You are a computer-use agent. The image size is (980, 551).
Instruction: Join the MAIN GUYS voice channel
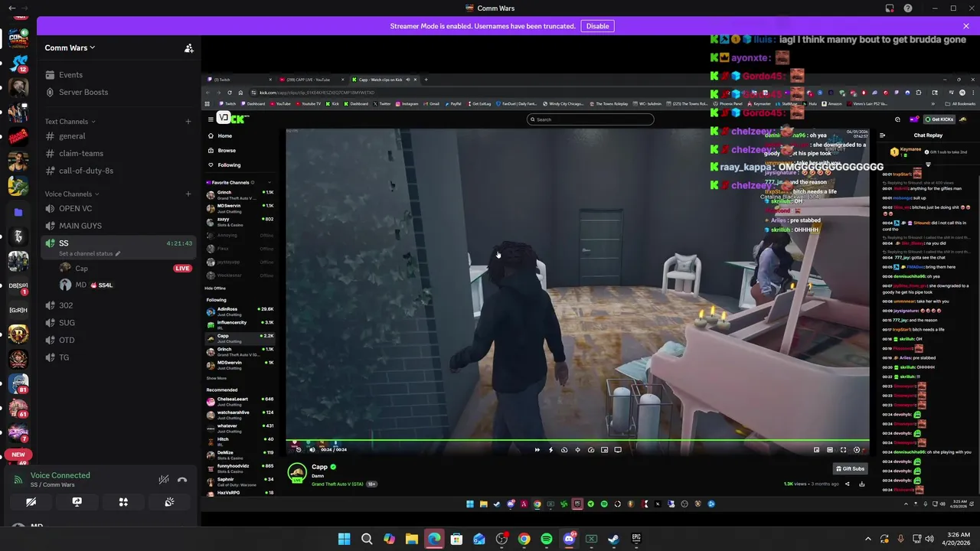pyautogui.click(x=80, y=226)
